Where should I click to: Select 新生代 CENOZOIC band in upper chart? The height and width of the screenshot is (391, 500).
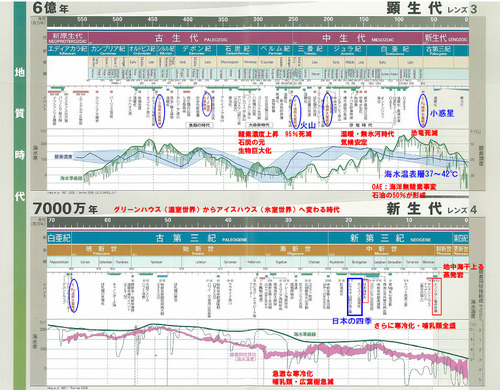pos(446,38)
